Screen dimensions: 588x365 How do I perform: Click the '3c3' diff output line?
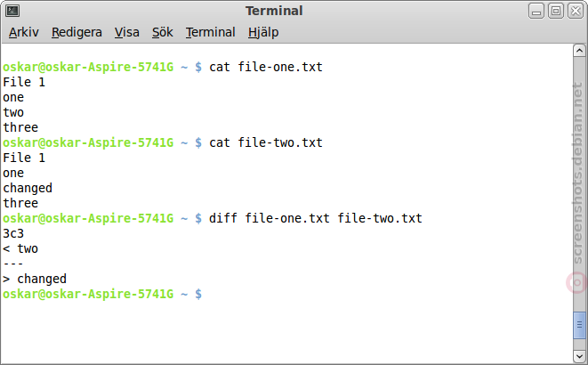pos(13,234)
